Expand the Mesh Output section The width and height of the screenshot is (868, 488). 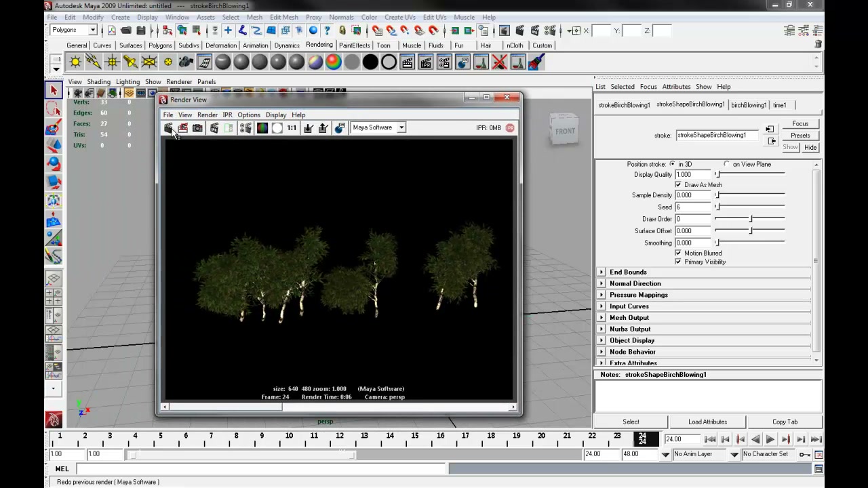coord(601,317)
